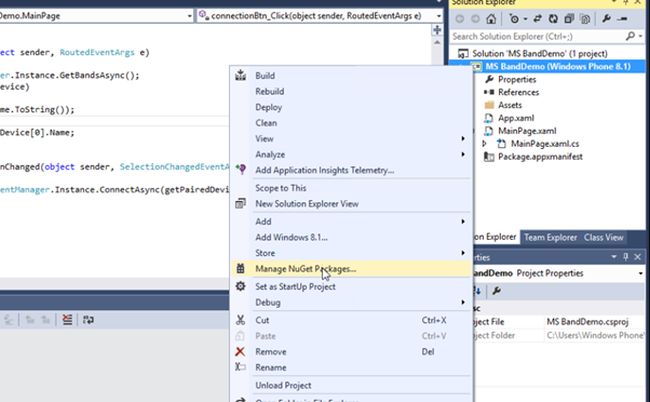This screenshot has height=402, width=650.
Task: Switch to Team Explorer tab
Action: [x=550, y=237]
